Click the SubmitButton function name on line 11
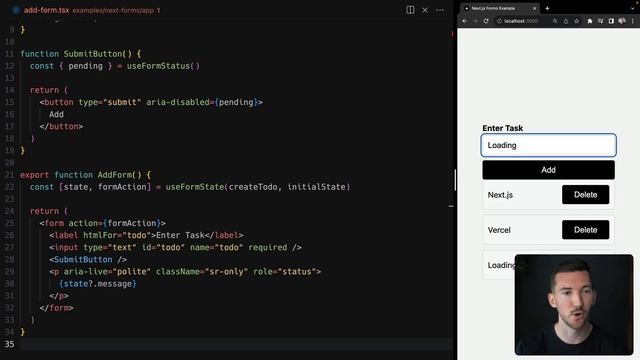 93,54
